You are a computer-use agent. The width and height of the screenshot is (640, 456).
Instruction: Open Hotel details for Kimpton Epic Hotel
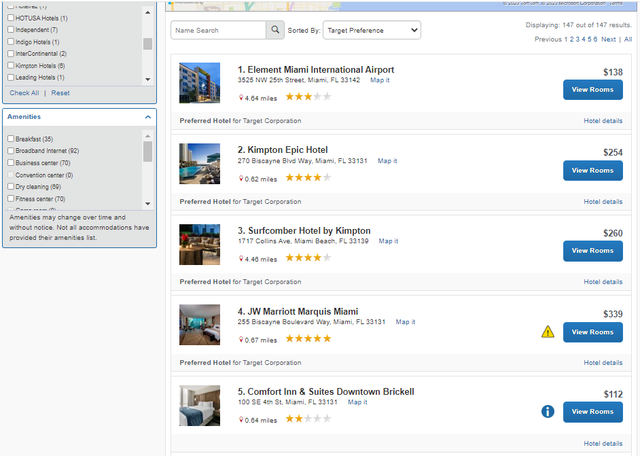(x=603, y=202)
